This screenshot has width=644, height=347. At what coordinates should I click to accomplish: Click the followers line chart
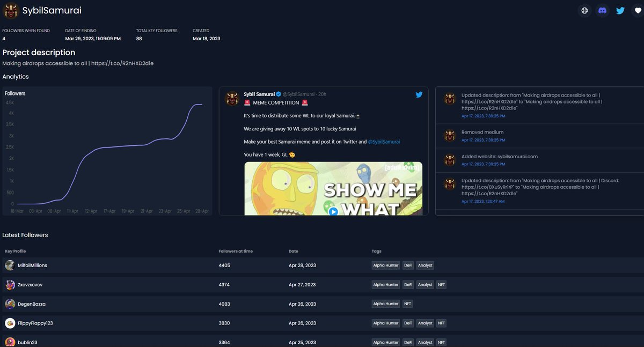pos(107,151)
